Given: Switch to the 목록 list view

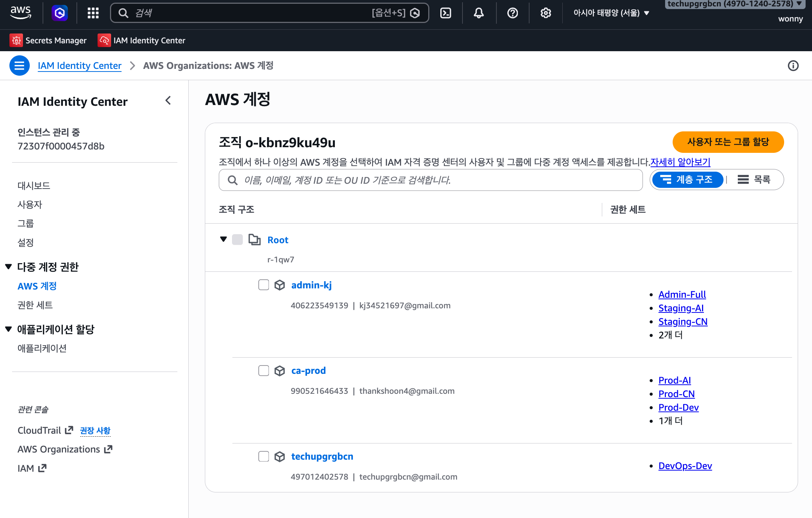Looking at the screenshot, I should pyautogui.click(x=754, y=180).
